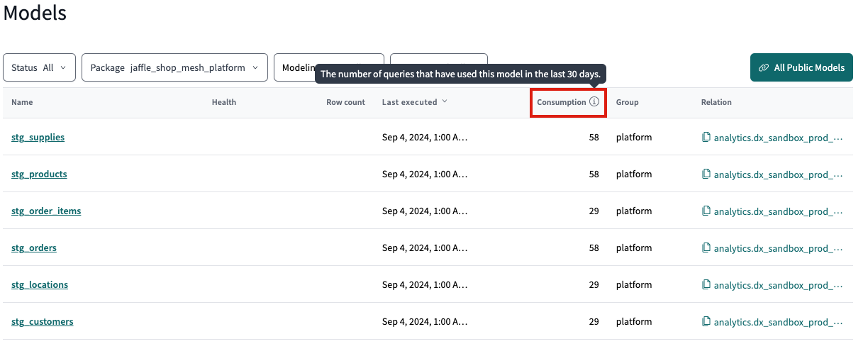Viewport: 868px width, 356px height.
Task: Open the stg_supplies model link
Action: 38,137
